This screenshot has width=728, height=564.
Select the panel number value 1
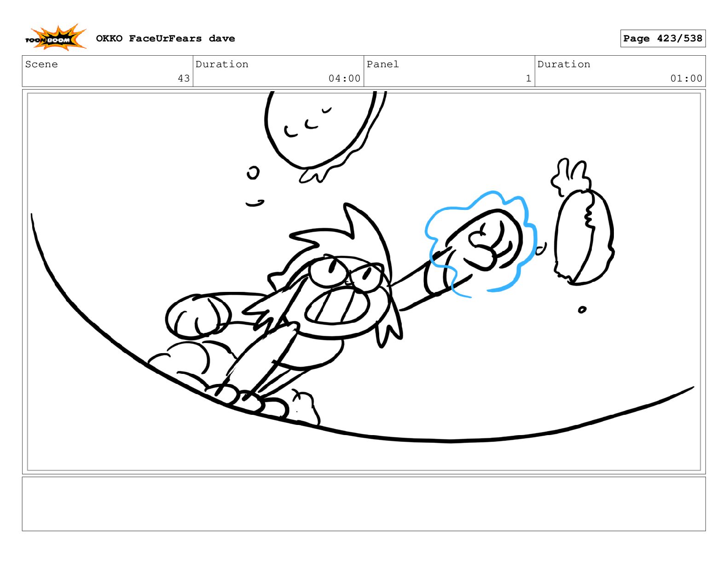coord(529,79)
